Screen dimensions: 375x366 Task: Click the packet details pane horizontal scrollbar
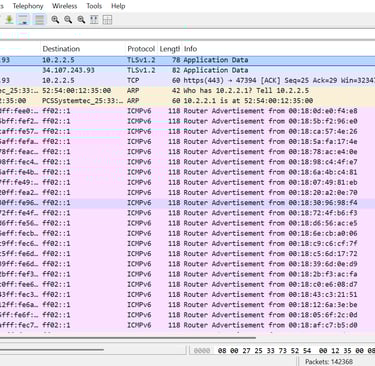click(52, 350)
